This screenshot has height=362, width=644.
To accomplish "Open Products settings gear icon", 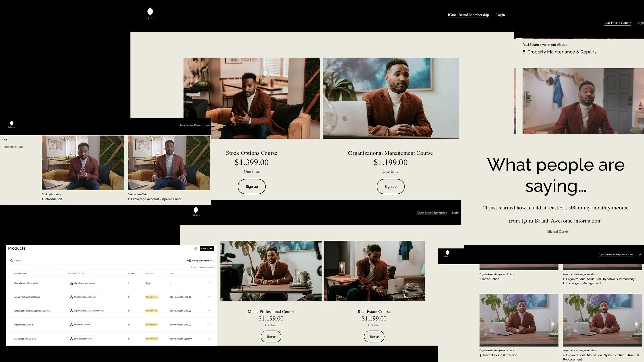I will 196,249.
